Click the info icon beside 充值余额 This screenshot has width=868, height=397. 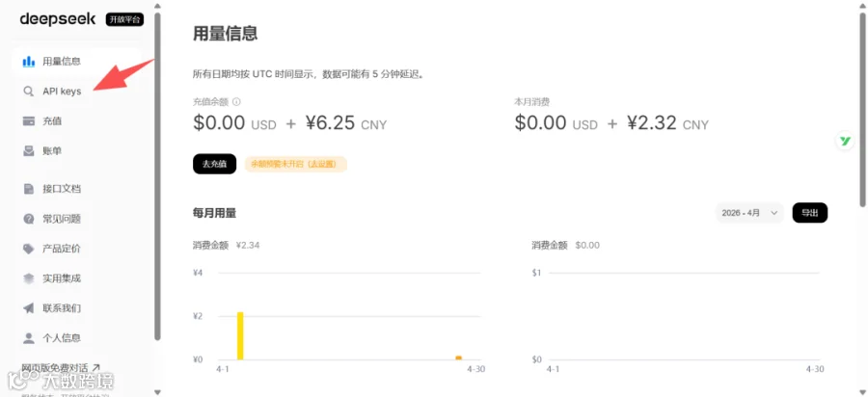coord(236,101)
